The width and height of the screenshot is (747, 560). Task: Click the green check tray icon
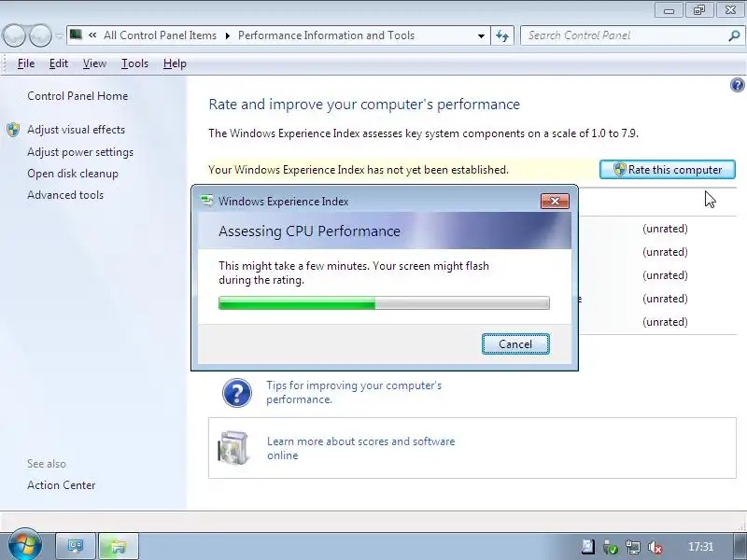611,547
